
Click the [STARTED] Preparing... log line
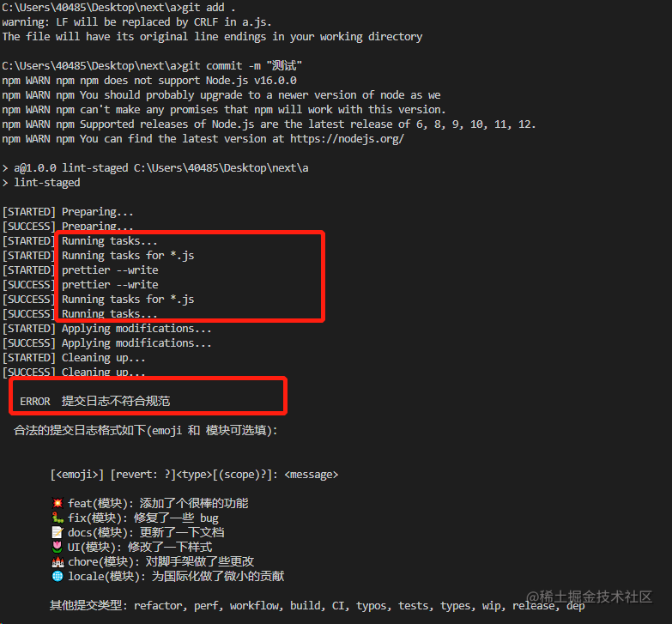click(69, 211)
